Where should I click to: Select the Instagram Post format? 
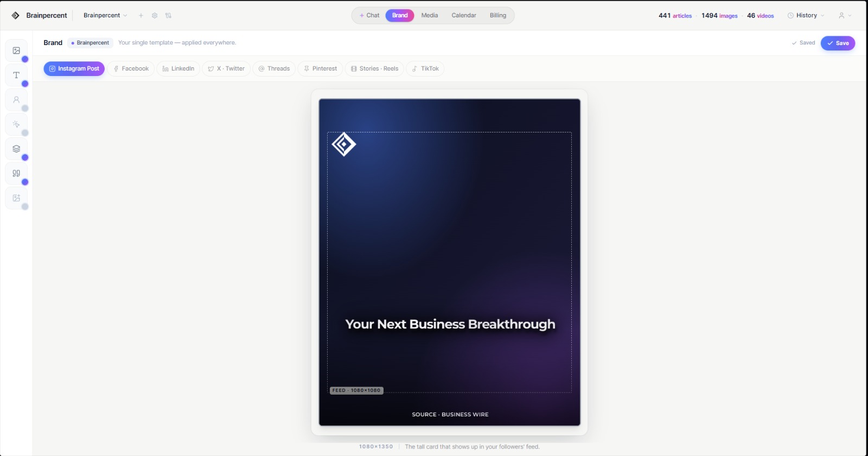[x=74, y=68]
